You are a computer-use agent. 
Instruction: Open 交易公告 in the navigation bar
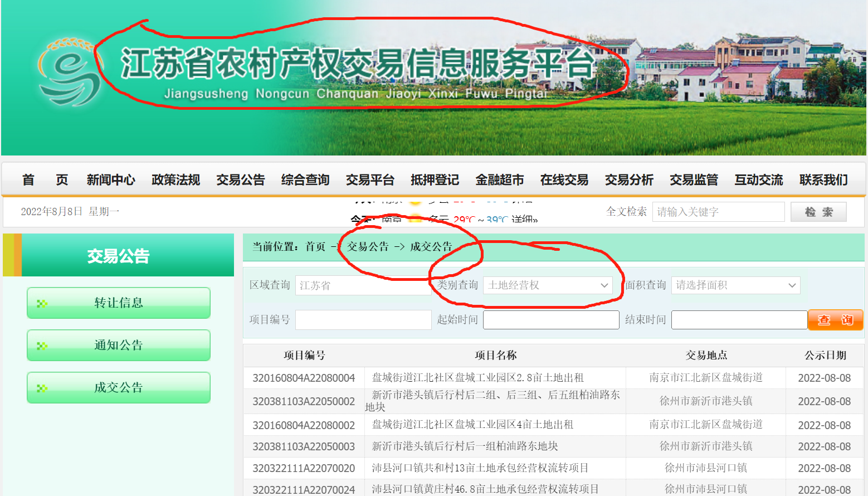(241, 179)
